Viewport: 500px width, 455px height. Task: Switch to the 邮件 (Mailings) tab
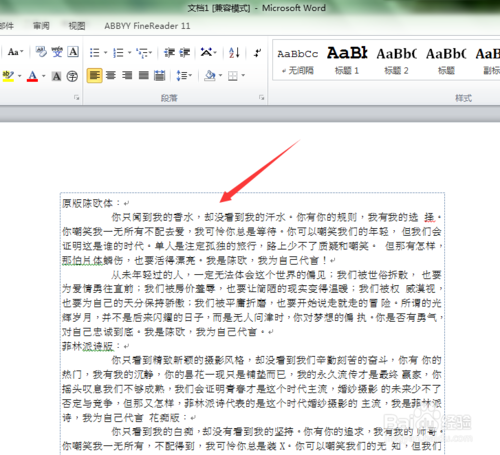click(x=6, y=26)
